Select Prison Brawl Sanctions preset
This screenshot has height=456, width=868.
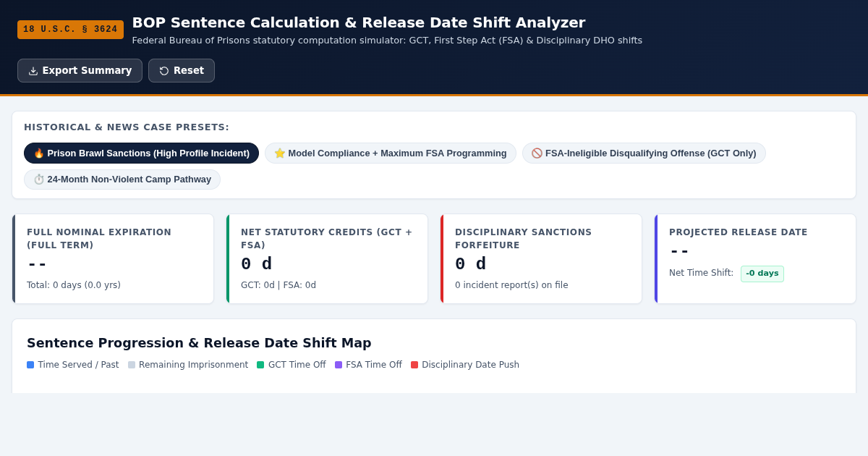141,153
